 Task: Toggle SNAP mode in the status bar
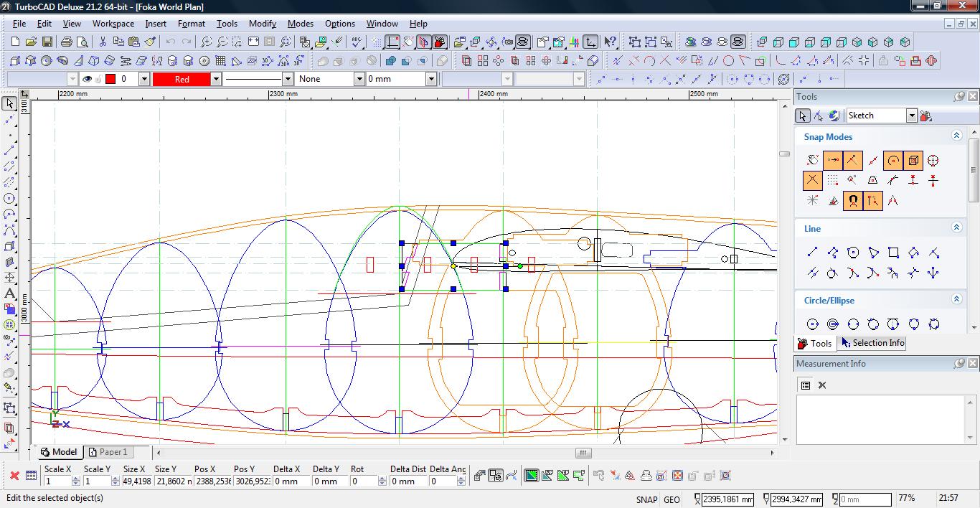point(646,499)
